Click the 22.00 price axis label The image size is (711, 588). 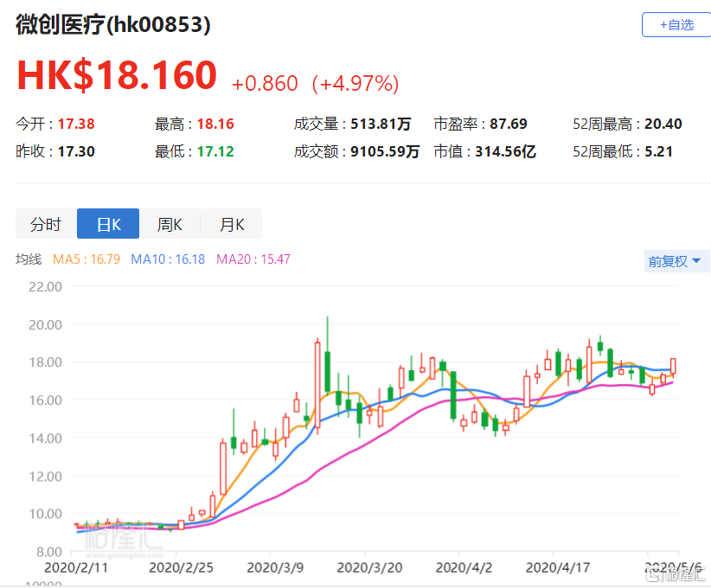point(46,287)
